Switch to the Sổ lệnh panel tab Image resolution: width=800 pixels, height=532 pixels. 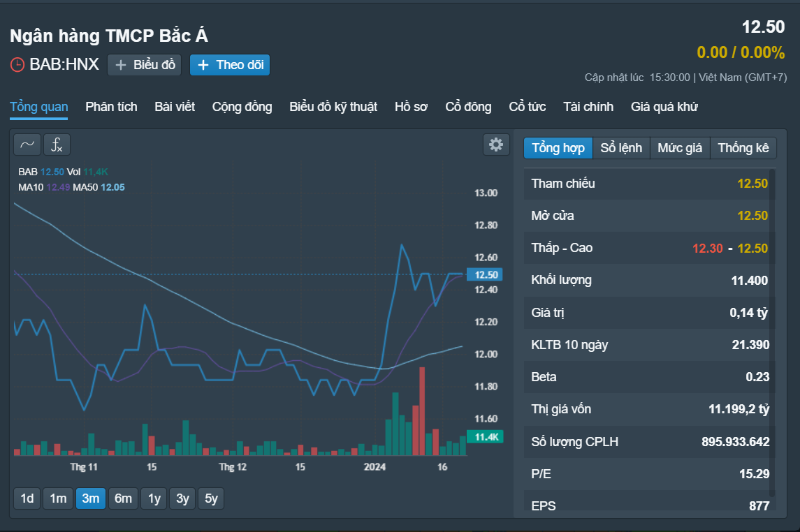(621, 148)
